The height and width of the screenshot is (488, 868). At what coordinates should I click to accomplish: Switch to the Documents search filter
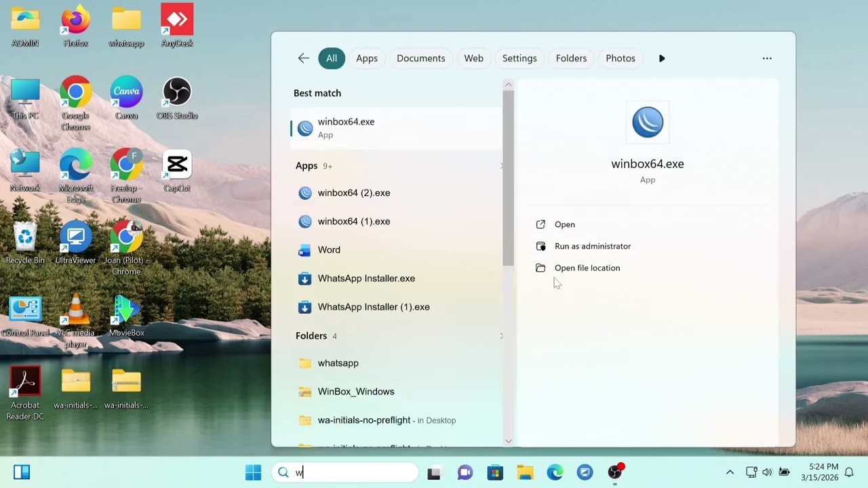[421, 58]
